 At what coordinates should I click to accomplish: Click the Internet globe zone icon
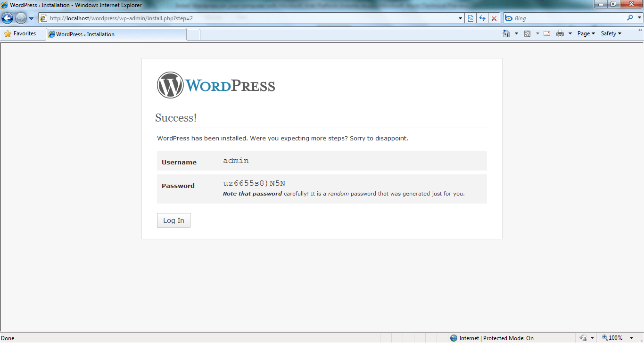454,338
